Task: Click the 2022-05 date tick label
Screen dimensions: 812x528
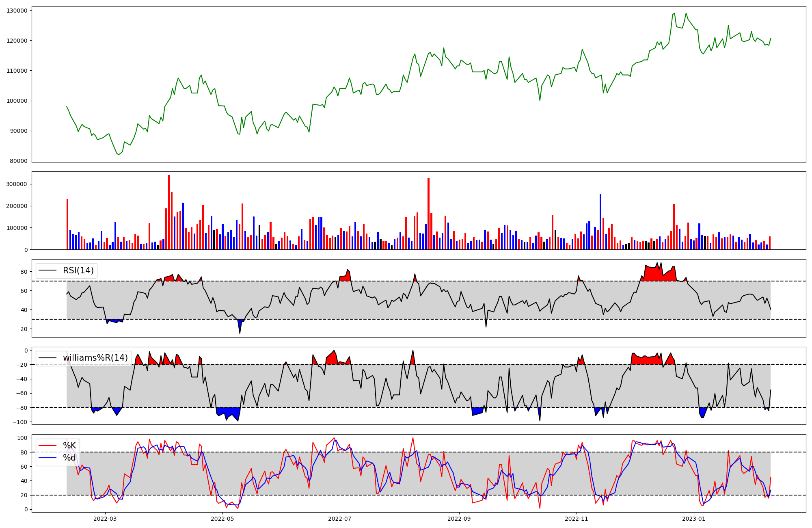Action: coord(222,519)
